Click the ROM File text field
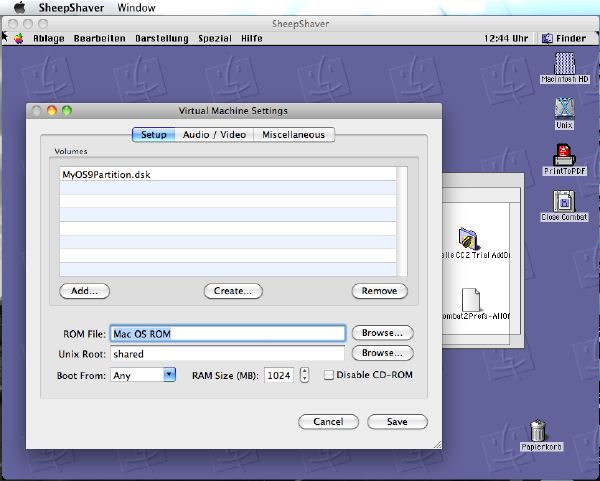The height and width of the screenshot is (481, 600). 228,334
